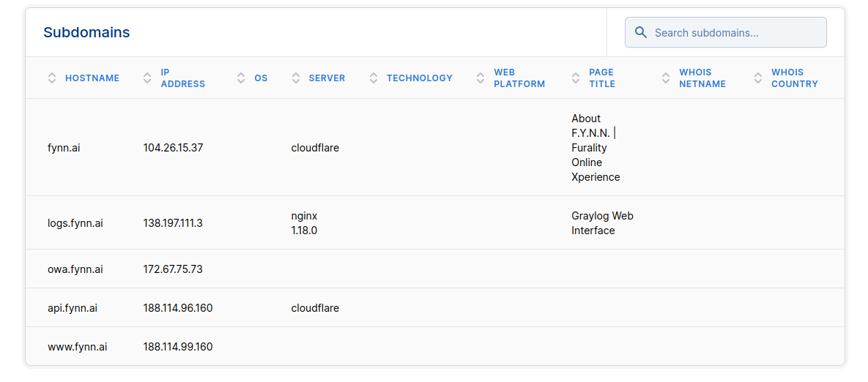The height and width of the screenshot is (382, 868).
Task: Click the magnifying glass search icon
Action: point(641,32)
